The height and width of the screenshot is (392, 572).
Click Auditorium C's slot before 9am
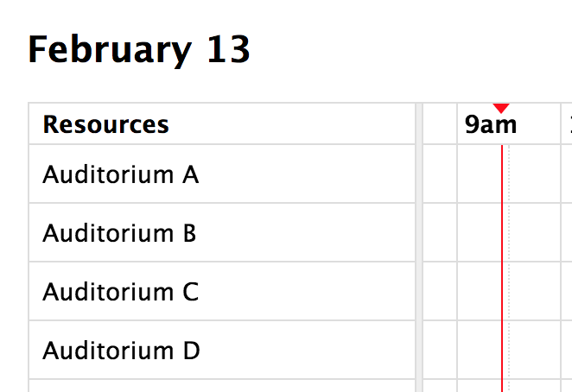[440, 292]
